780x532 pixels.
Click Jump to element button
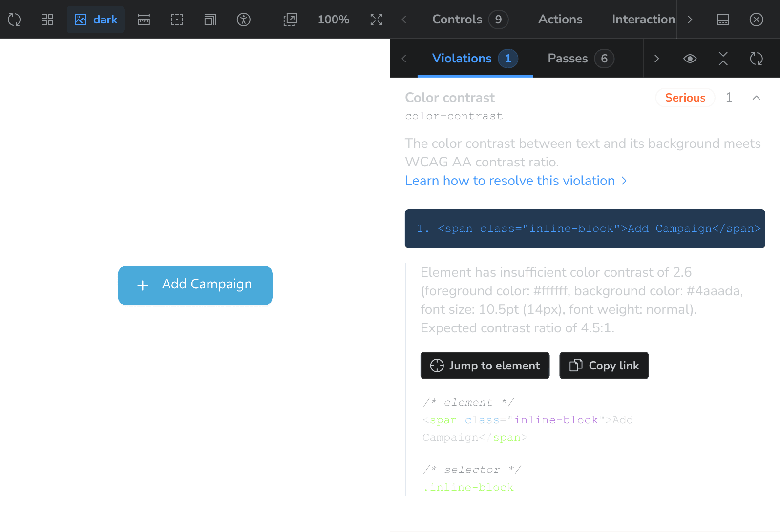click(485, 366)
